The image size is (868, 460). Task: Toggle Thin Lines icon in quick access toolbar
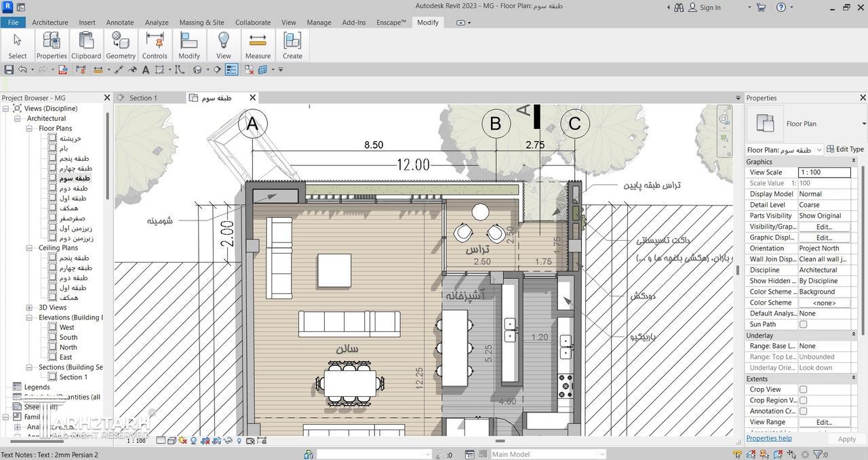click(x=231, y=69)
